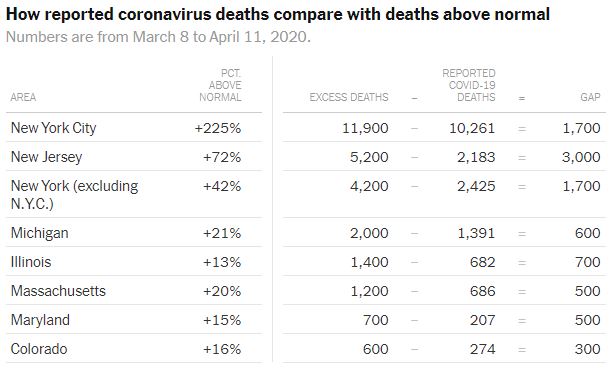615x369 pixels.
Task: Click the chart title about coronavirus deaths
Action: coord(278,15)
